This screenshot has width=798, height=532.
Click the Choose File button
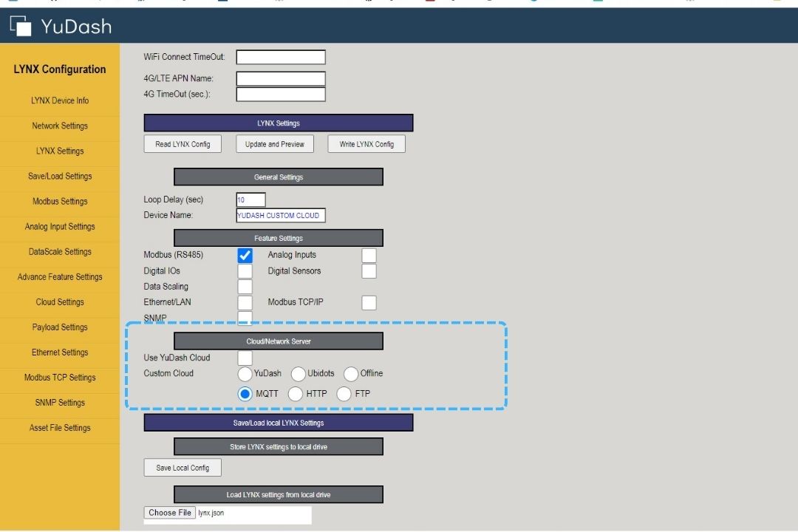point(169,513)
